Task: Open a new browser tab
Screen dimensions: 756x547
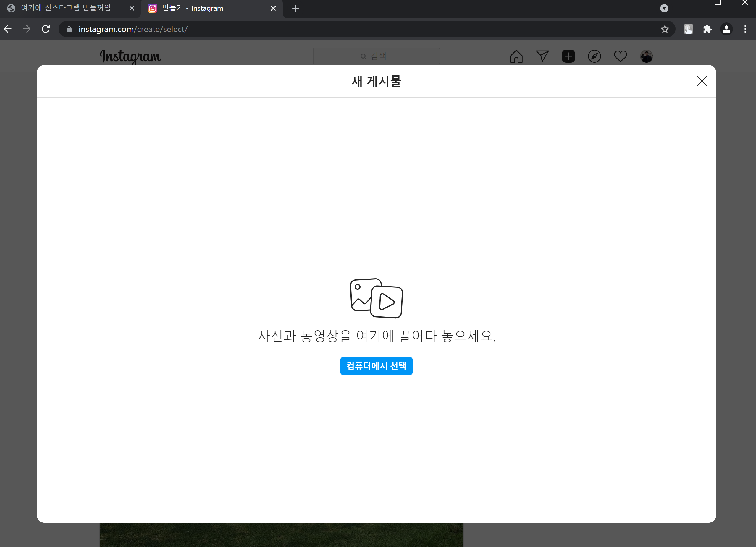Action: tap(295, 8)
